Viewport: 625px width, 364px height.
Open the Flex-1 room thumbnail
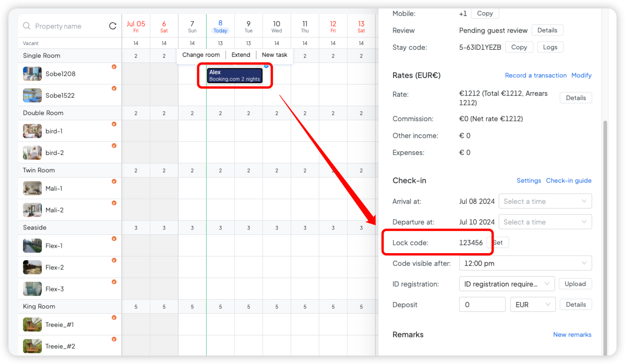tap(32, 246)
